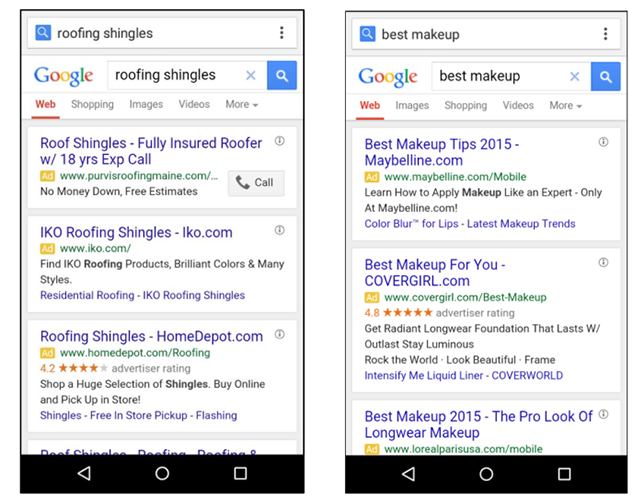Expand More dropdown in makeup search tabs
Screen dimensions: 644x500
(566, 106)
